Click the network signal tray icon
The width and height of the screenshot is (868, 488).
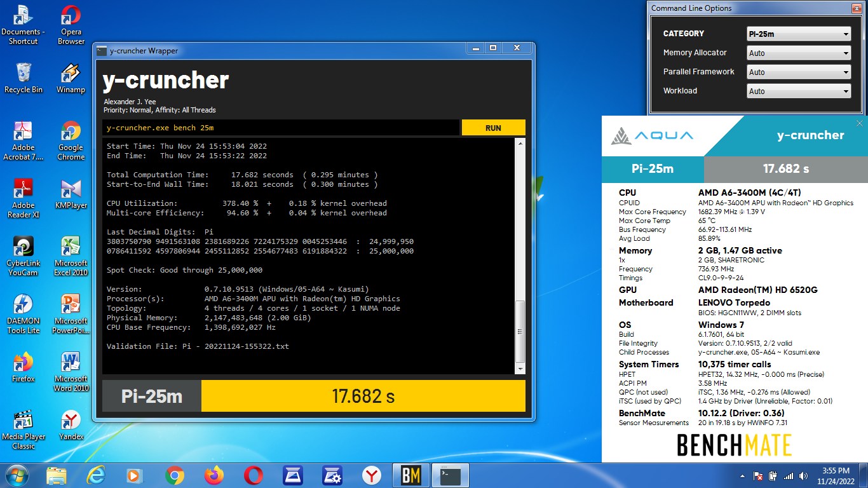(789, 476)
